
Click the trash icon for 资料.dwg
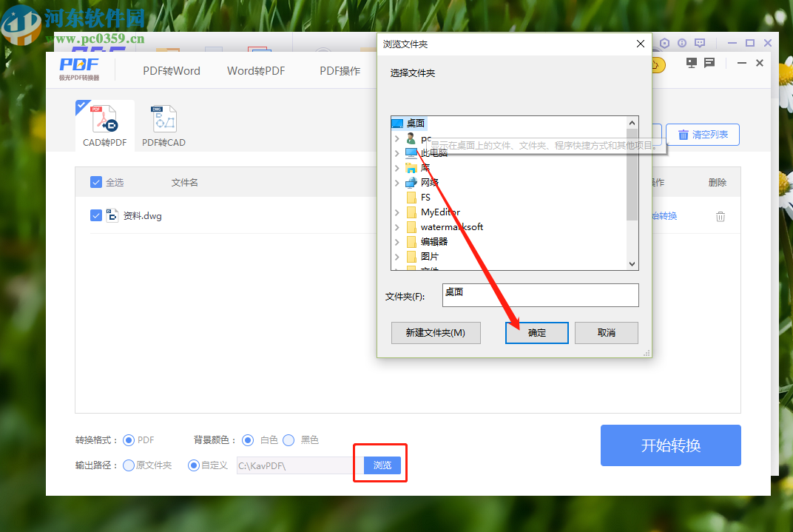point(721,217)
